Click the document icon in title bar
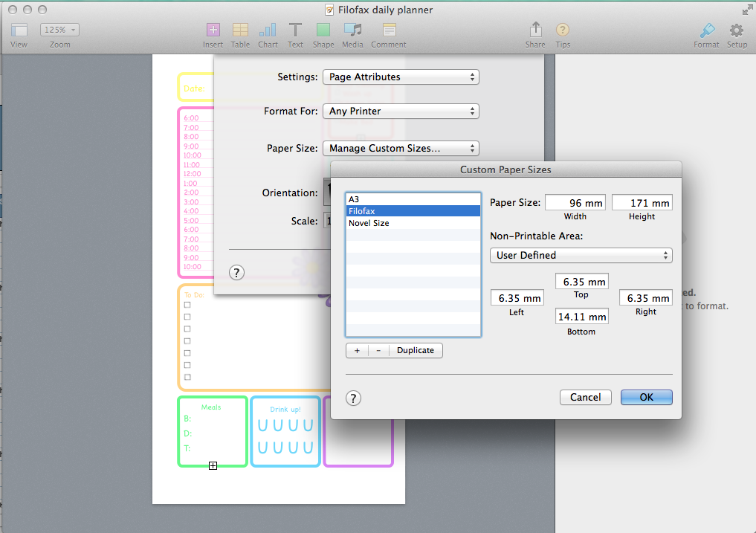 [x=329, y=10]
